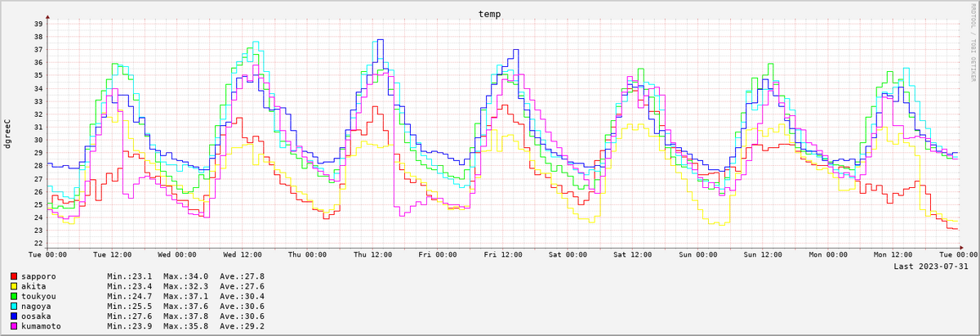The height and width of the screenshot is (336, 980).
Task: Click the '35' y-axis tick label
Action: [x=38, y=75]
